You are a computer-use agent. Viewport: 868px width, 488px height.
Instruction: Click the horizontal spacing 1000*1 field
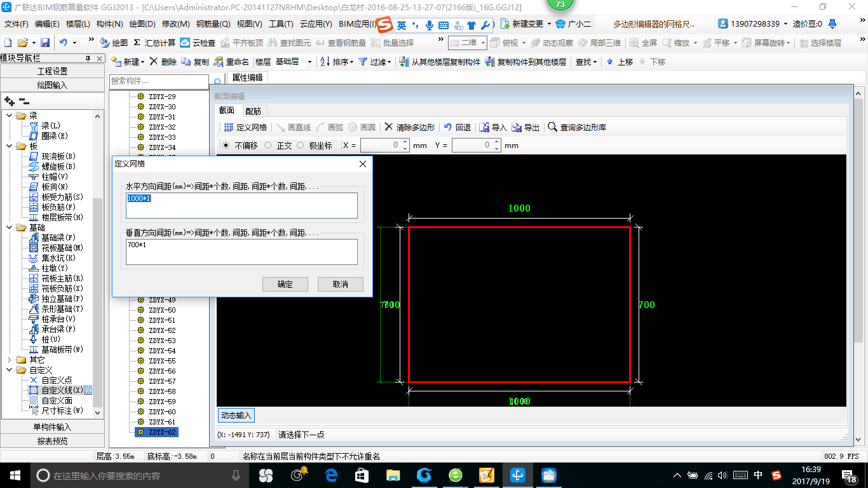click(x=241, y=206)
